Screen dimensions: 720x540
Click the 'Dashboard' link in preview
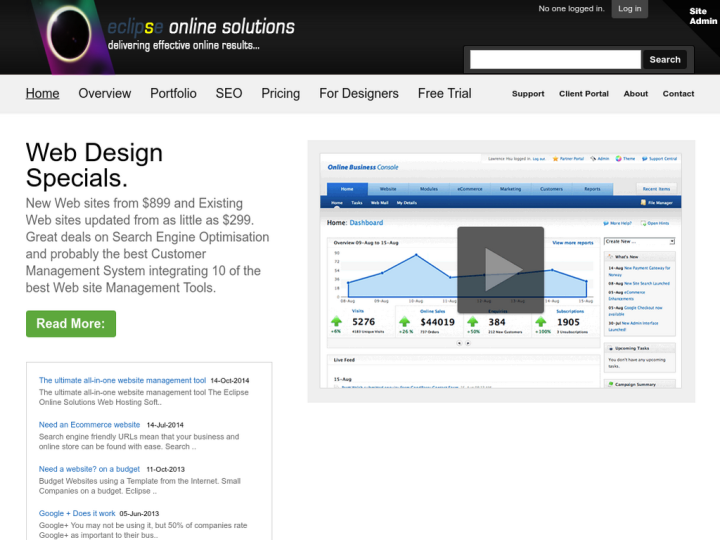coord(366,223)
